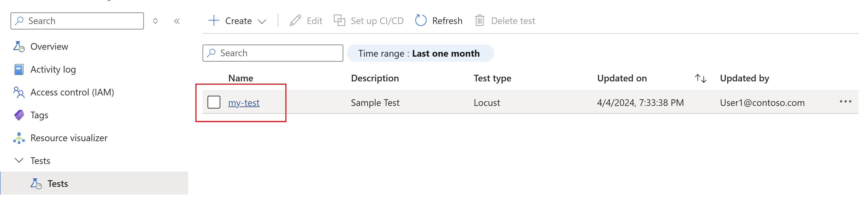
Task: Click the Delete test trash icon
Action: [479, 20]
